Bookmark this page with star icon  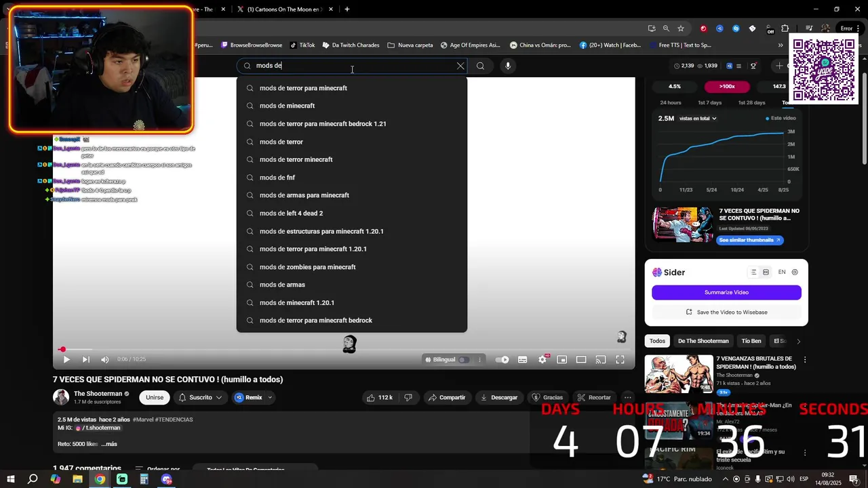tap(681, 28)
